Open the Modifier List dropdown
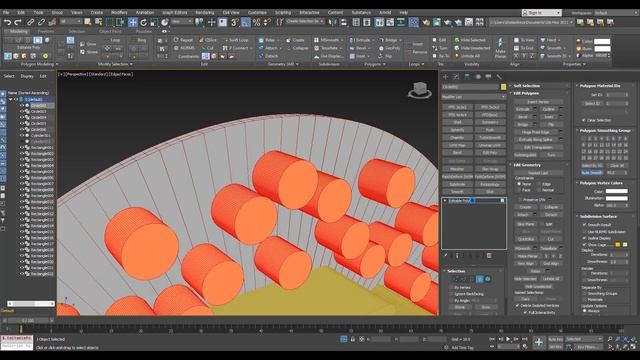This screenshot has height=360, width=640. pos(474,97)
